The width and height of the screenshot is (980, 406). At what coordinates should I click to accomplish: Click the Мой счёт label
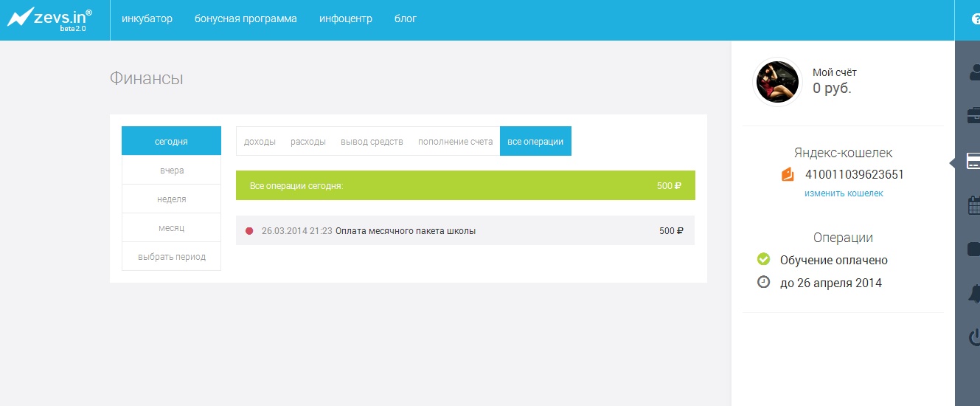[x=835, y=72]
